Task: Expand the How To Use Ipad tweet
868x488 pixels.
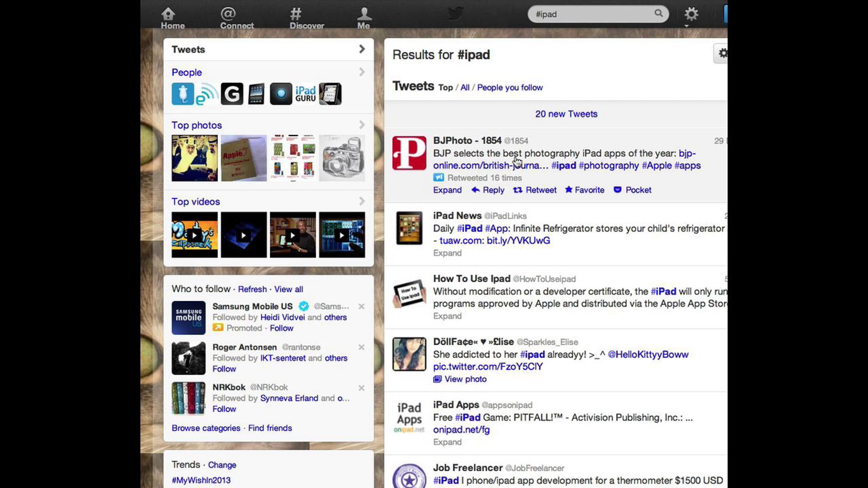Action: click(447, 316)
